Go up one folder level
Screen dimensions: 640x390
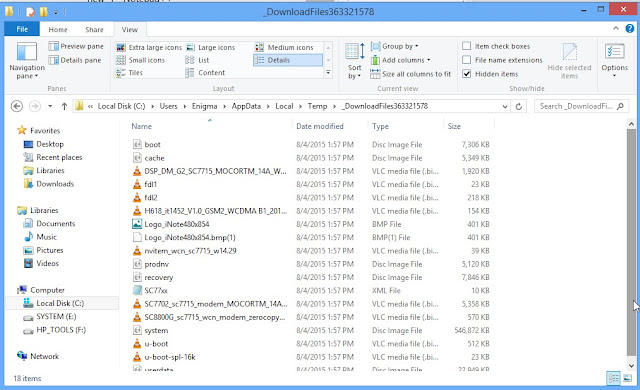(x=64, y=106)
